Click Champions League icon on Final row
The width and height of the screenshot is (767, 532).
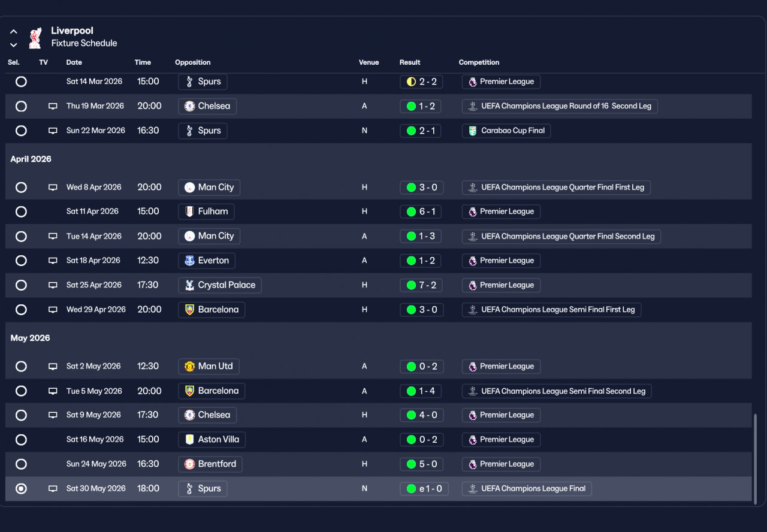(x=473, y=489)
